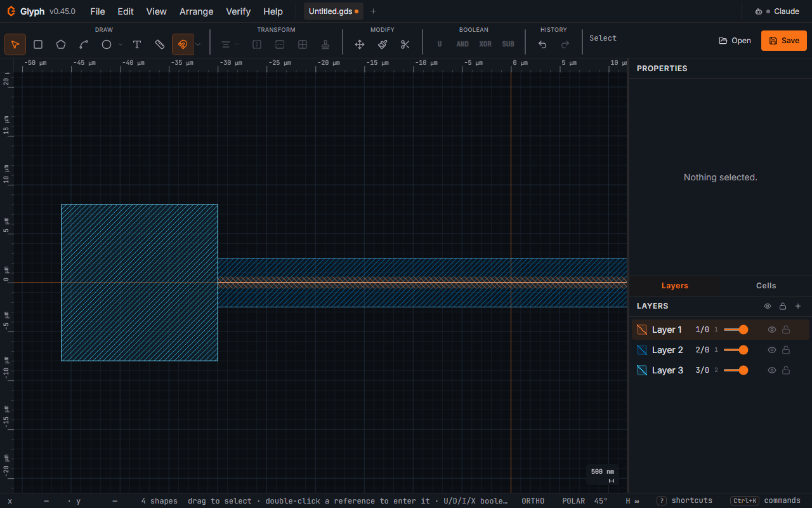Open the View menu
The height and width of the screenshot is (508, 812).
(x=157, y=11)
